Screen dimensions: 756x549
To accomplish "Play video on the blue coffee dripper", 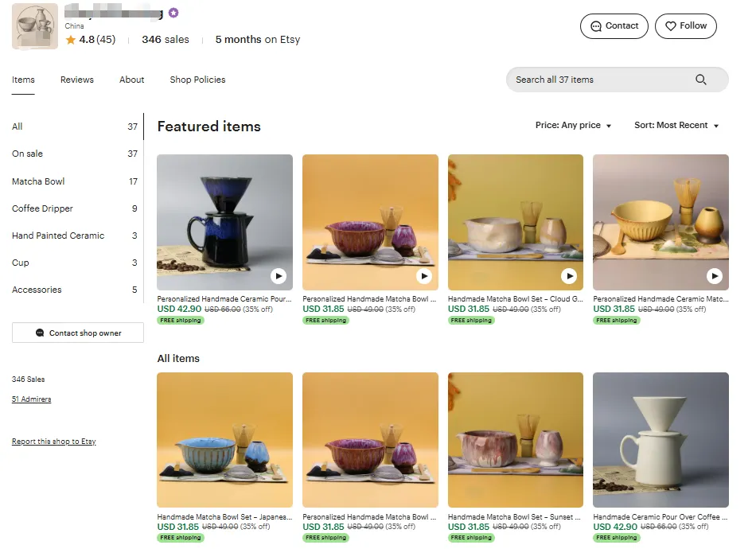I will tap(278, 276).
